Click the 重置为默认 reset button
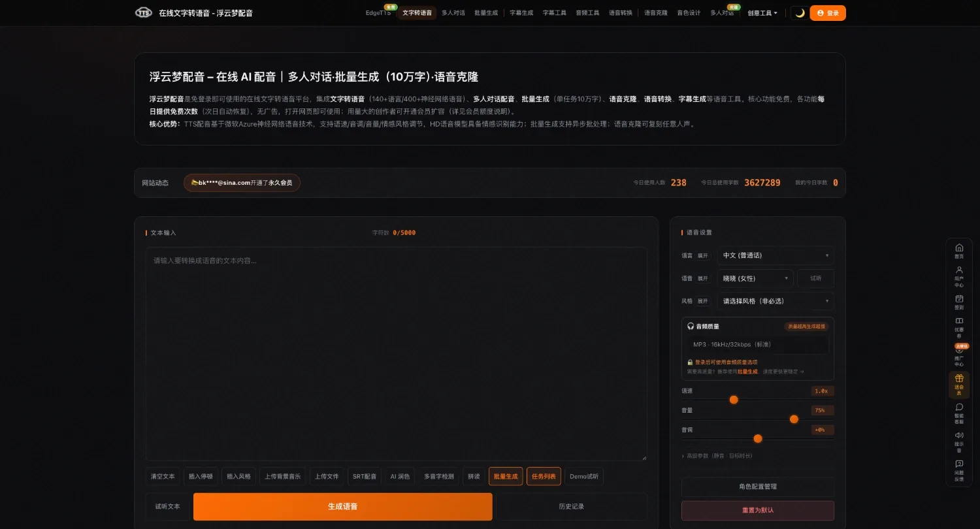This screenshot has height=529, width=980. tap(758, 510)
